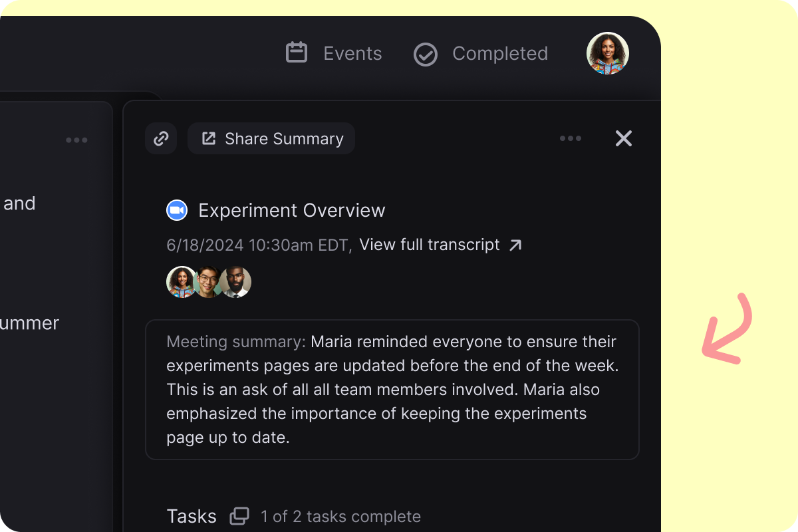Click the Share Summary button

point(271,138)
